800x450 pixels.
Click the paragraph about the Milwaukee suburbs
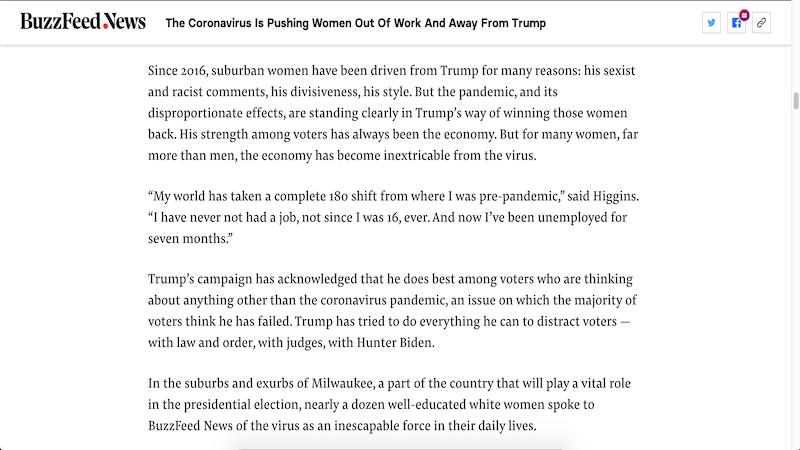coord(392,405)
